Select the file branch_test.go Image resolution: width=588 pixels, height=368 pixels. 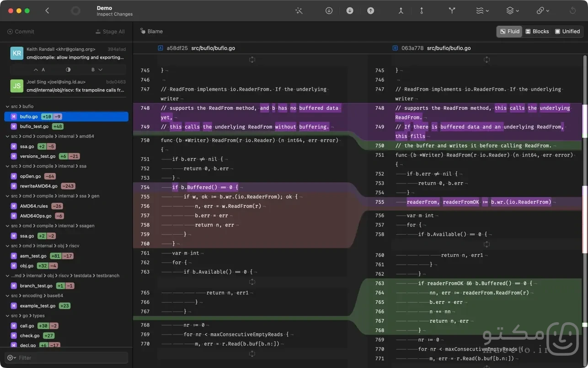(66, 286)
